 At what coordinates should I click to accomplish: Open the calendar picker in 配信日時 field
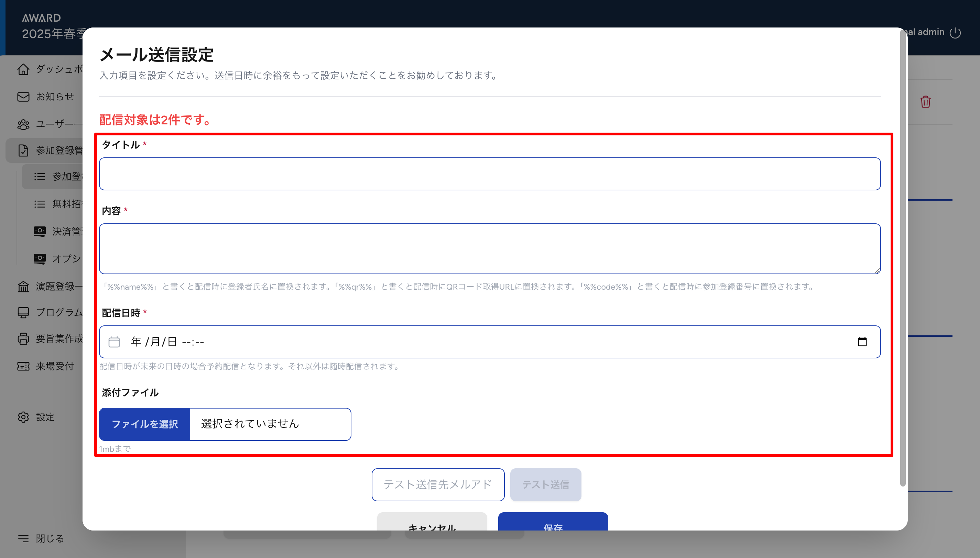point(862,342)
